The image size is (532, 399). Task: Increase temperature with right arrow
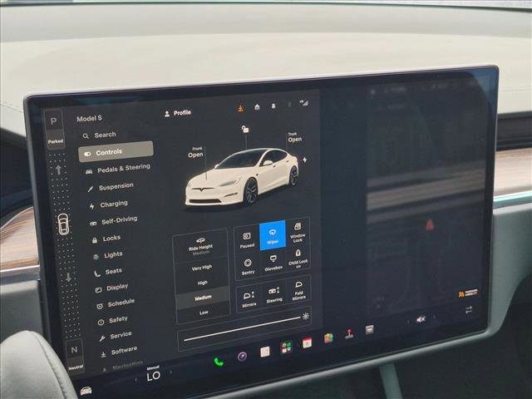tap(170, 372)
